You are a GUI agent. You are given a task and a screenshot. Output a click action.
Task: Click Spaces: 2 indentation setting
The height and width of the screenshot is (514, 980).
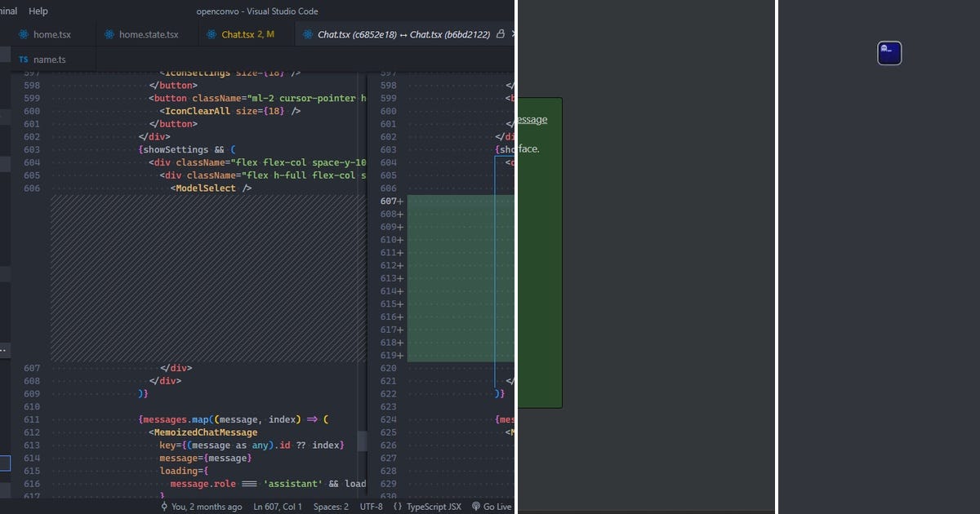[x=331, y=506]
